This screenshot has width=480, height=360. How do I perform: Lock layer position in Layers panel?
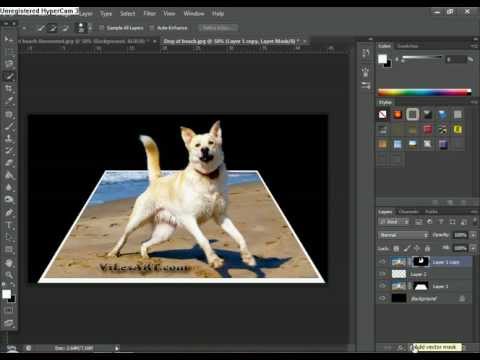tap(417, 248)
